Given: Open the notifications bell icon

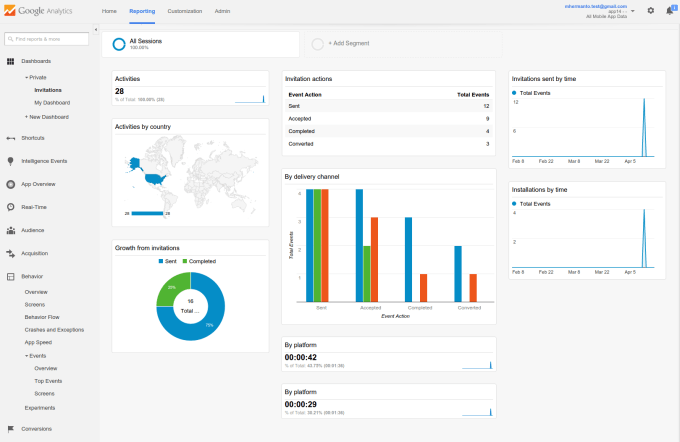Looking at the screenshot, I should 669,11.
